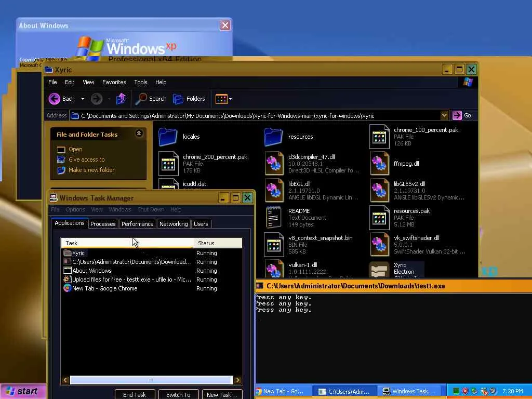Viewport: 532px width, 399px height.
Task: Select chrome_200_percent.pak file icon
Action: pyautogui.click(x=168, y=164)
